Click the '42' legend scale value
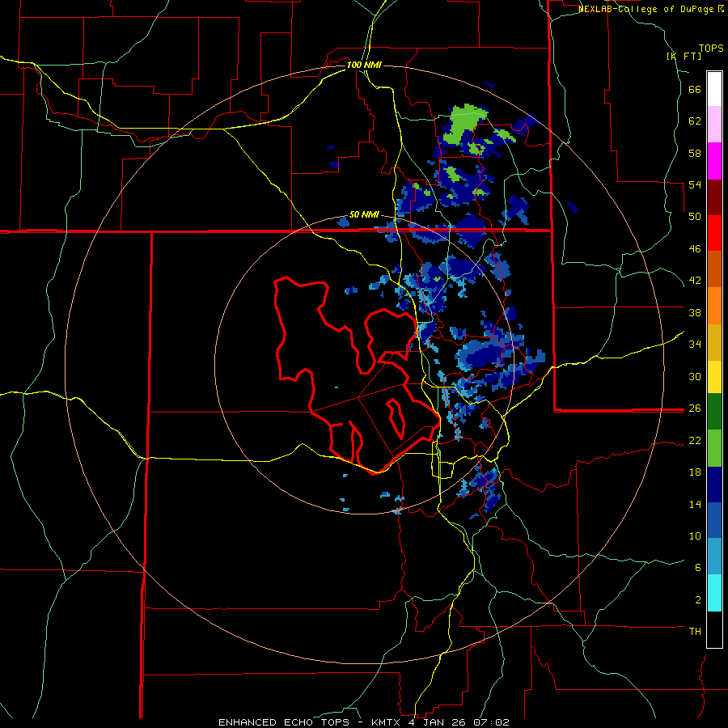The width and height of the screenshot is (728, 728). [695, 281]
